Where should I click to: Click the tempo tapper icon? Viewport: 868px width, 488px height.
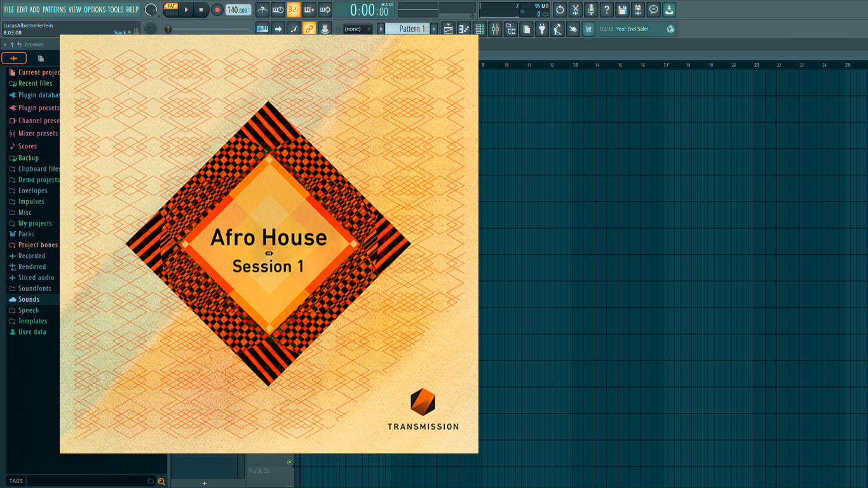[557, 29]
